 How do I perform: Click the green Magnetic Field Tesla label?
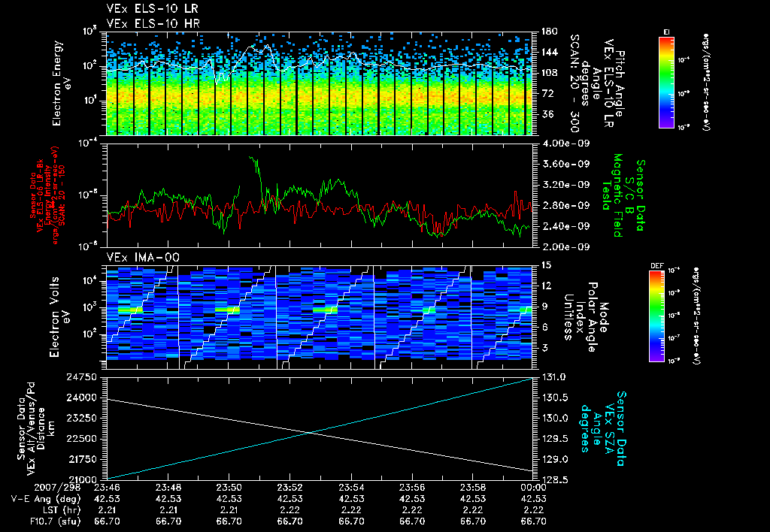623,195
